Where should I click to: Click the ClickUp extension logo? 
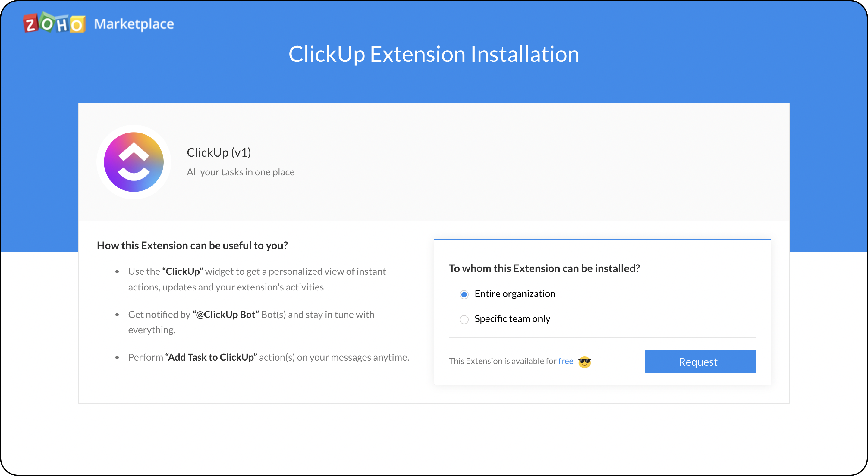click(134, 162)
